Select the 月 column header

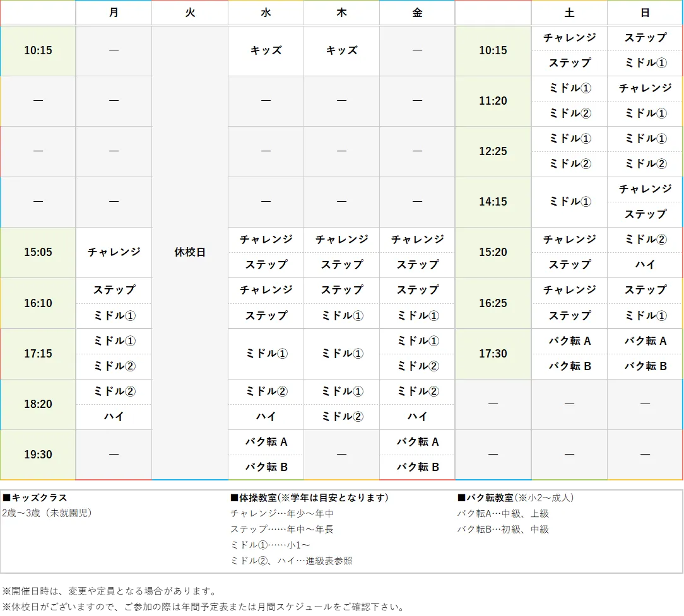[x=114, y=13]
